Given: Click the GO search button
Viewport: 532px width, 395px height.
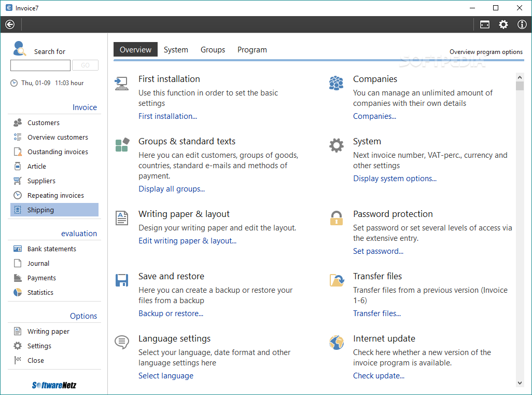Looking at the screenshot, I should 85,65.
